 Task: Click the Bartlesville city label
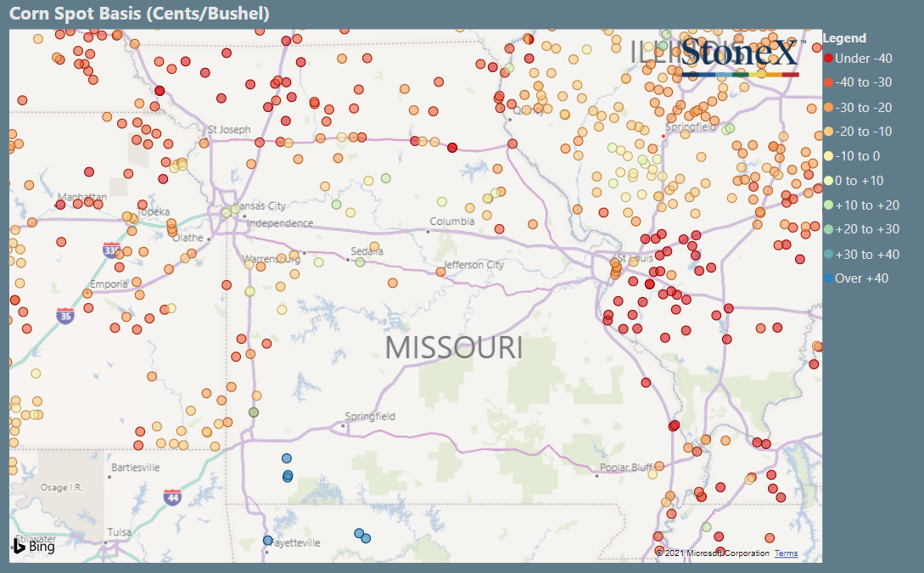136,468
